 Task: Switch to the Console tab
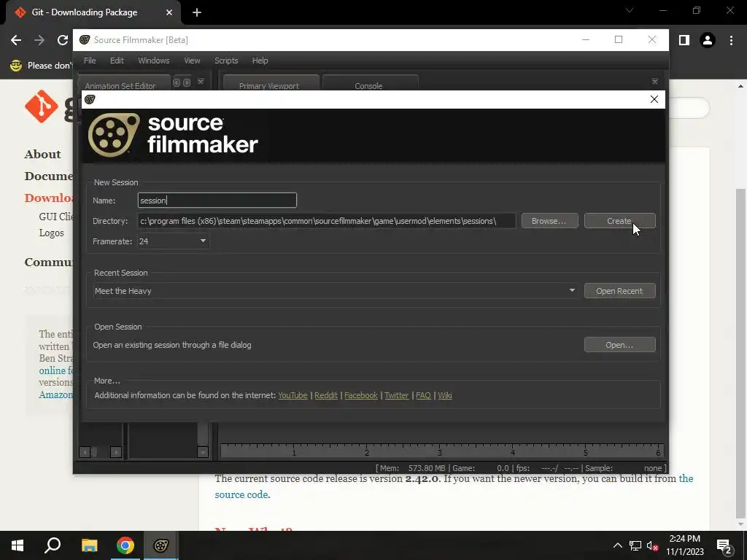[x=368, y=85]
